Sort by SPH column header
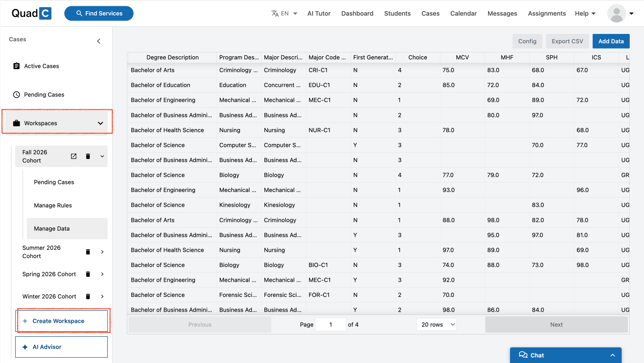This screenshot has height=363, width=644. coord(552,57)
